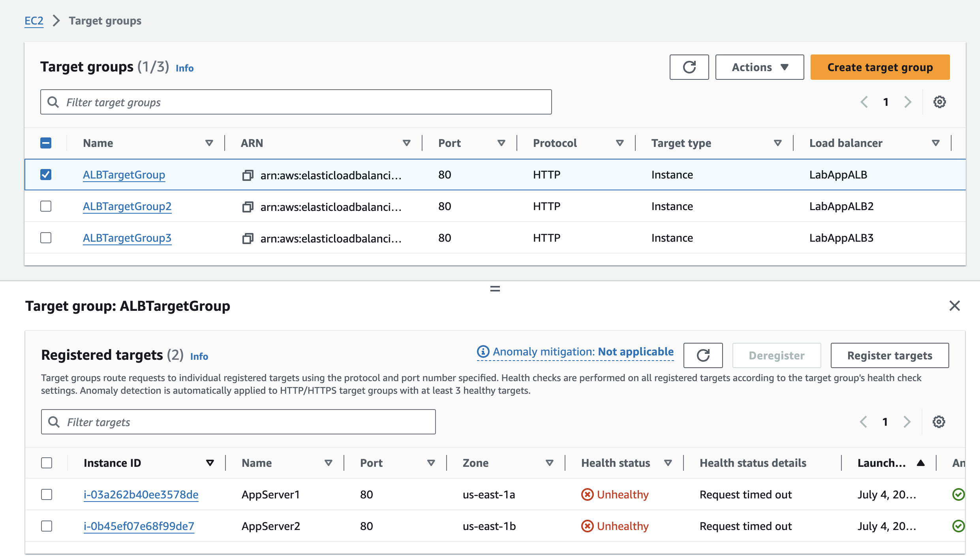Select the ALBTargetGroup2 checkbox

tap(46, 206)
